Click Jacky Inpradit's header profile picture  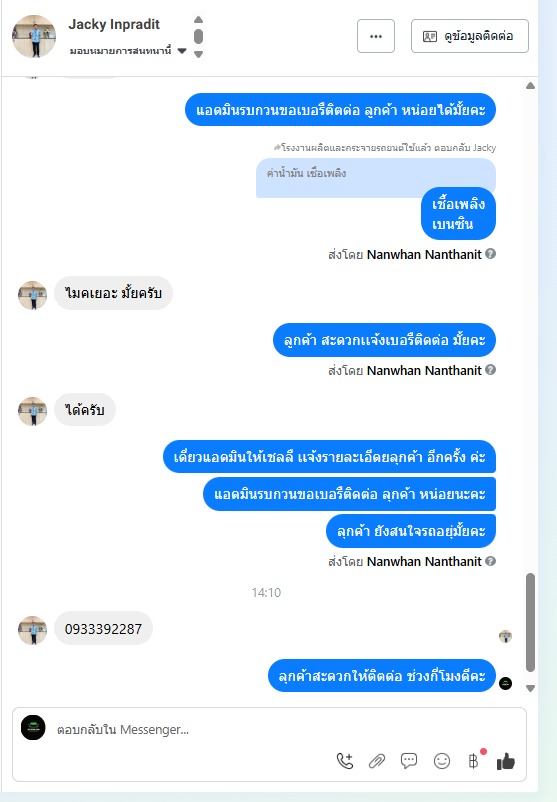(34, 36)
